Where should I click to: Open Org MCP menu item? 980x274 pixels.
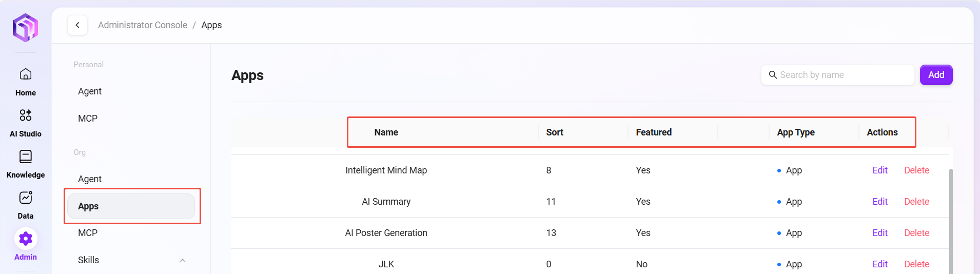(88, 233)
